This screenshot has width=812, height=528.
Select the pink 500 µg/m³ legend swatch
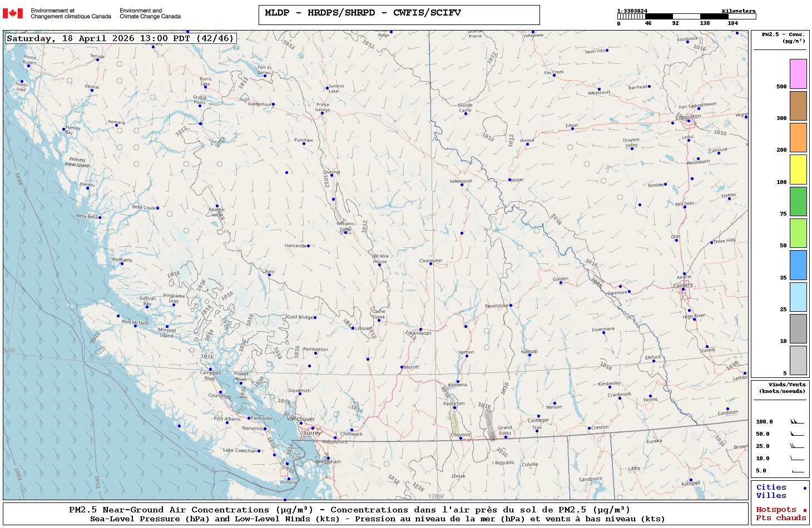(x=798, y=74)
